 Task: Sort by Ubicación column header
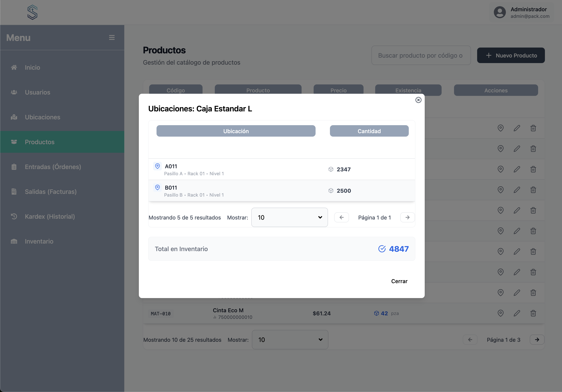[x=236, y=131]
